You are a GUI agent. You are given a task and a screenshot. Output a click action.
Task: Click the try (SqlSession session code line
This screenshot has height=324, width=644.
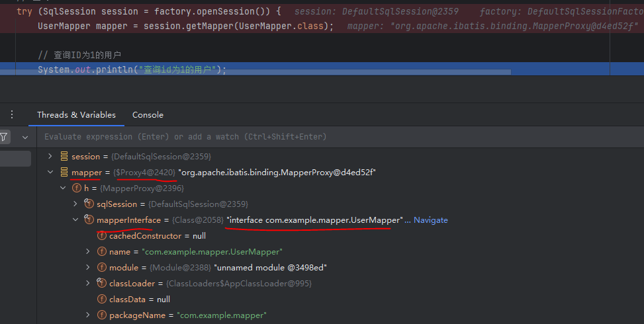[149, 11]
